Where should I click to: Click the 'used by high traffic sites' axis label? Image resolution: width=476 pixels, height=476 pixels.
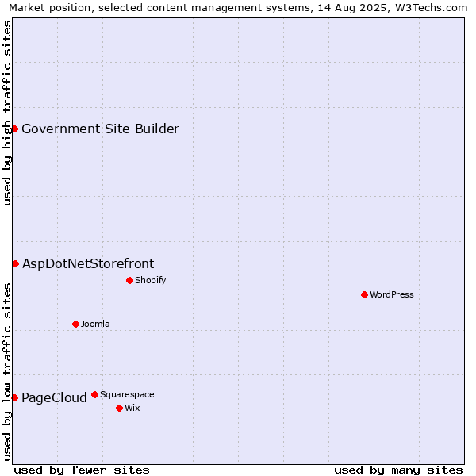[x=7, y=113]
